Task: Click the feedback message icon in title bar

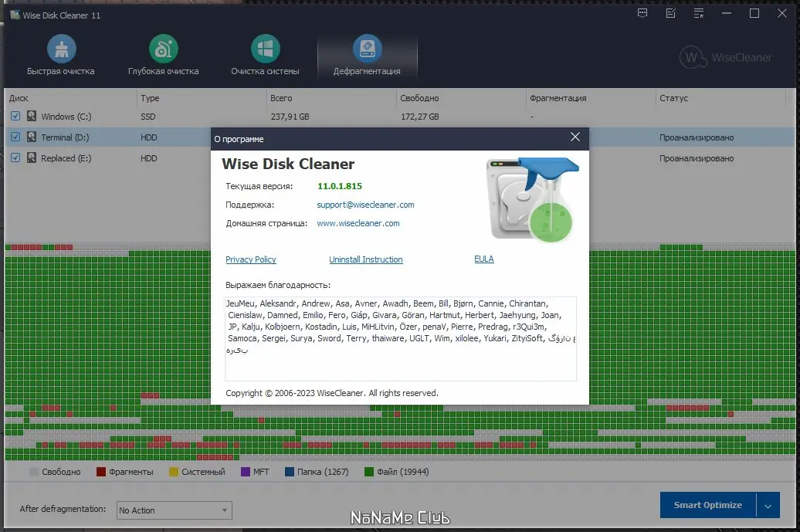Action: (x=642, y=13)
